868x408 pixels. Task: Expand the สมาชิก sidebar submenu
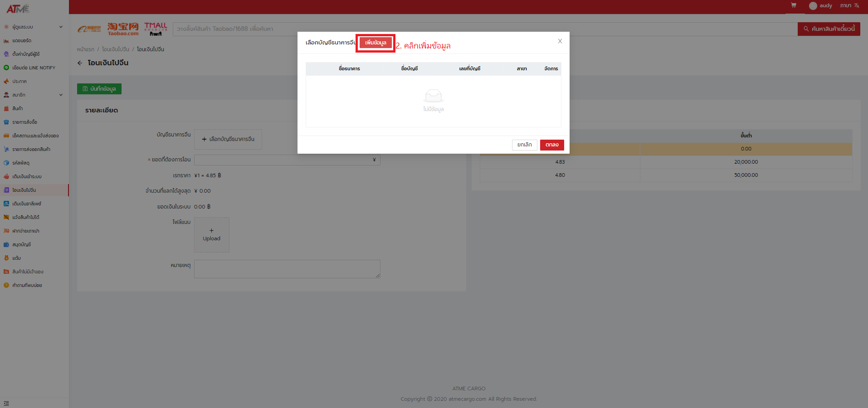(61, 95)
